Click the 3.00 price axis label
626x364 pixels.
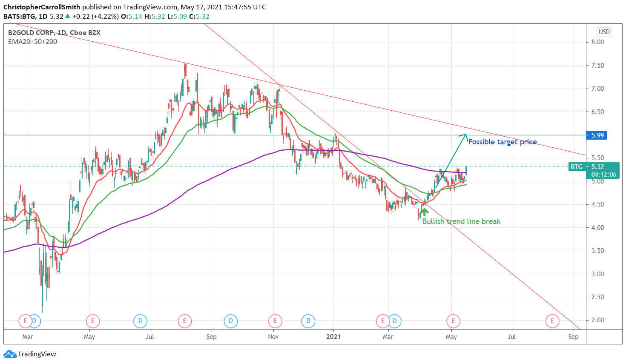click(597, 274)
